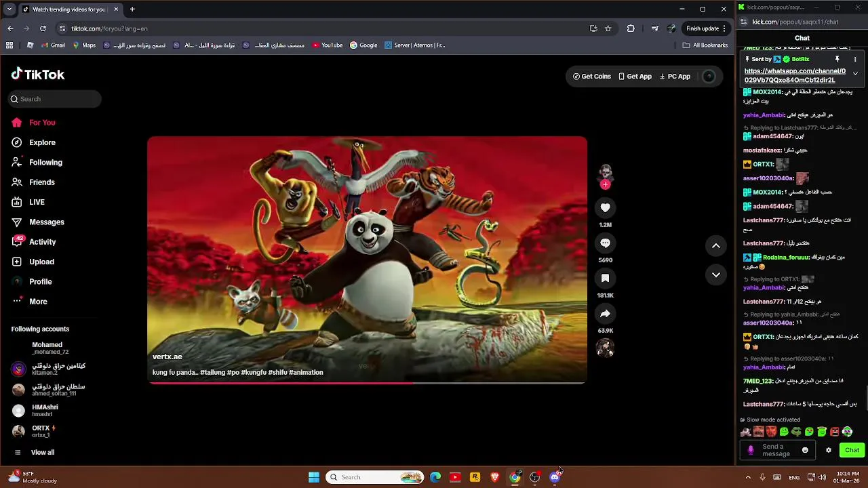Bookmark this page with star icon
Image resolution: width=868 pixels, height=488 pixels.
pyautogui.click(x=608, y=28)
